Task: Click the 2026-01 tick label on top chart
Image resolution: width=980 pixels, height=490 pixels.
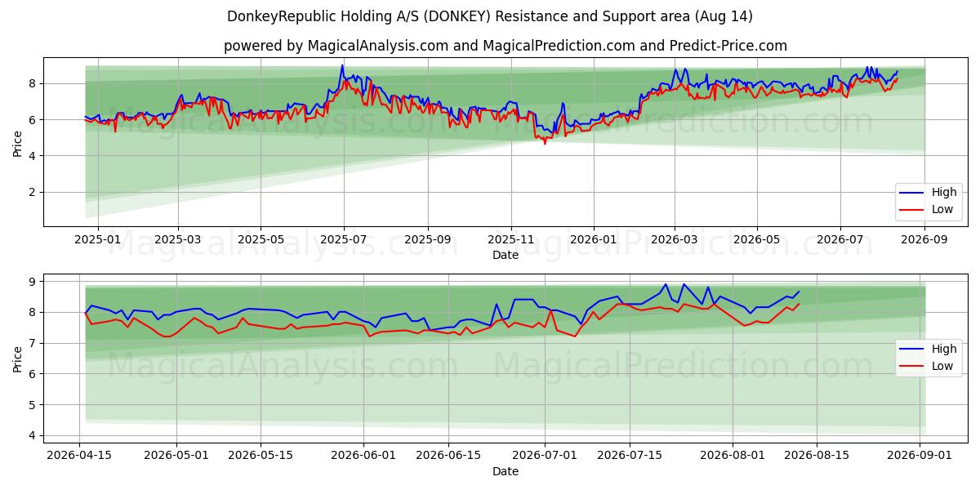Action: click(x=594, y=241)
